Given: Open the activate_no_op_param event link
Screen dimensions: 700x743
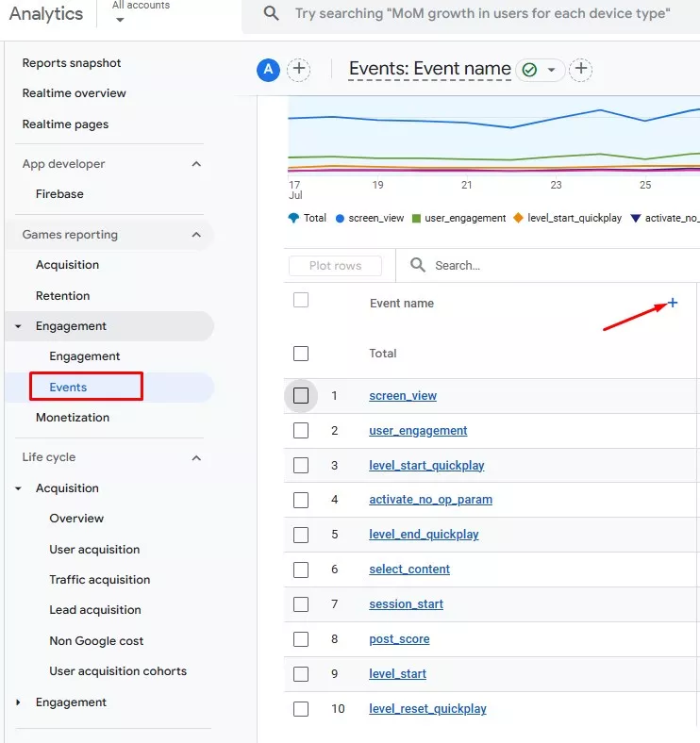Looking at the screenshot, I should 430,500.
